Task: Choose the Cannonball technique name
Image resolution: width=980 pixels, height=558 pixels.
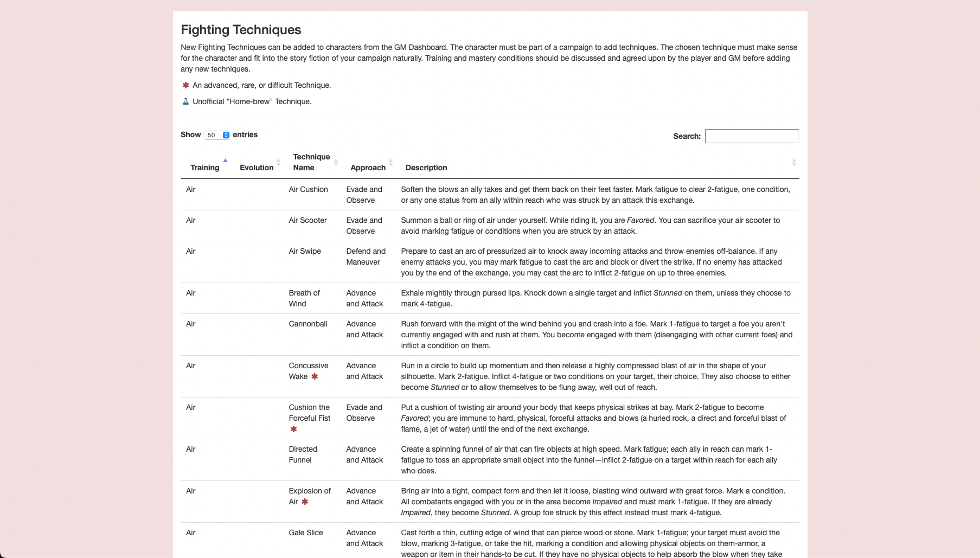Action: point(308,324)
